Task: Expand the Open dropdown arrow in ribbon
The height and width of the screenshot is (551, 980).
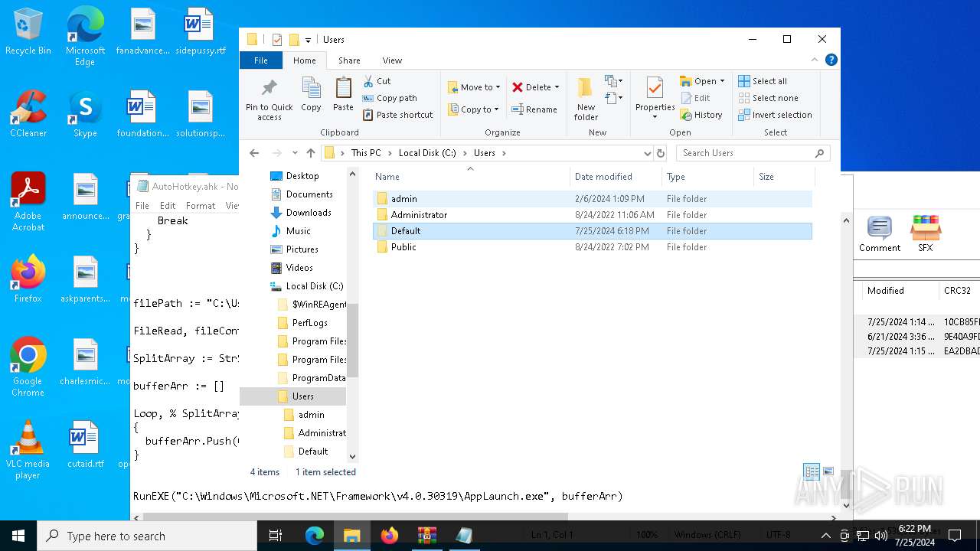Action: pyautogui.click(x=722, y=81)
